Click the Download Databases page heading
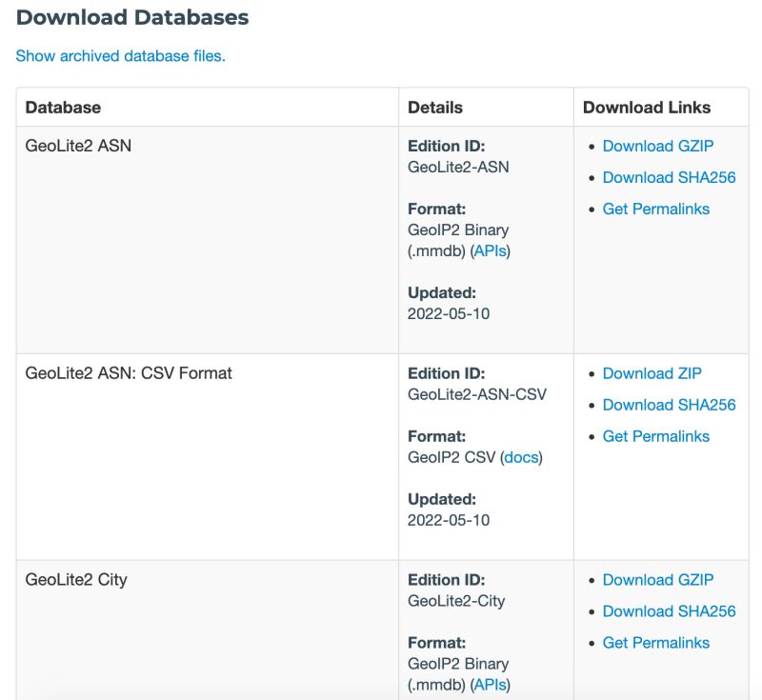Image resolution: width=762 pixels, height=700 pixels. point(135,17)
